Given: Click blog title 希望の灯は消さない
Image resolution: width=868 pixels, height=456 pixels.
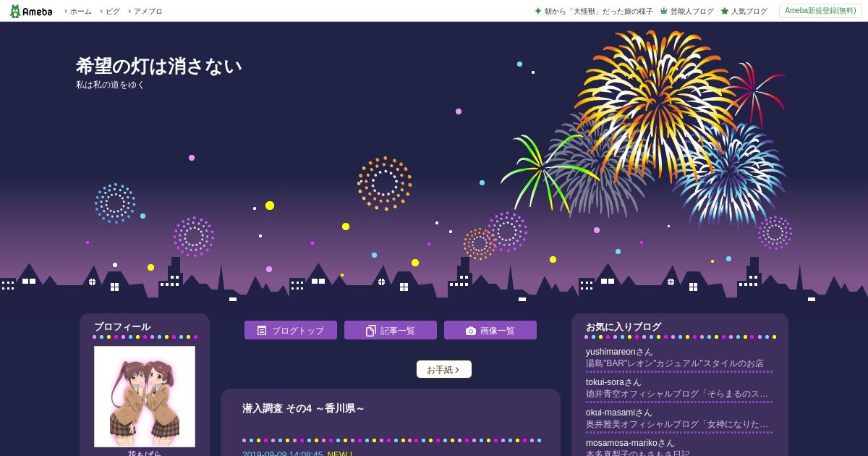Looking at the screenshot, I should coord(159,66).
